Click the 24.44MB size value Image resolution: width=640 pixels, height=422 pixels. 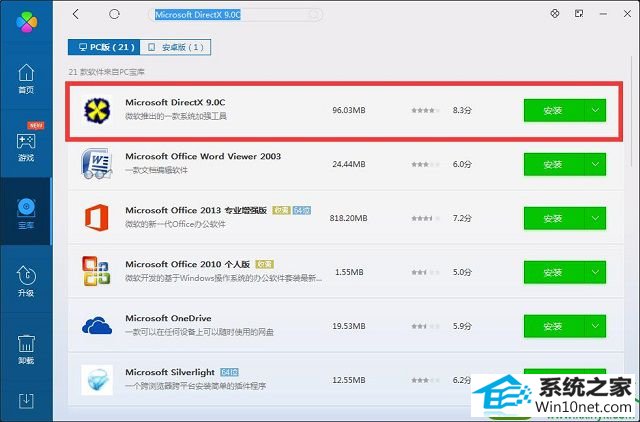pos(349,164)
